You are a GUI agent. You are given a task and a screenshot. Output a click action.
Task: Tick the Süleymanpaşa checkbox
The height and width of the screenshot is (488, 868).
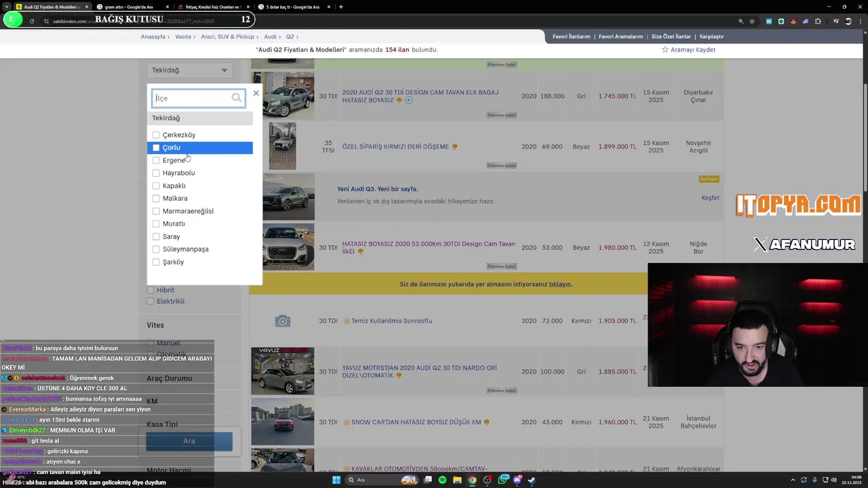(156, 249)
